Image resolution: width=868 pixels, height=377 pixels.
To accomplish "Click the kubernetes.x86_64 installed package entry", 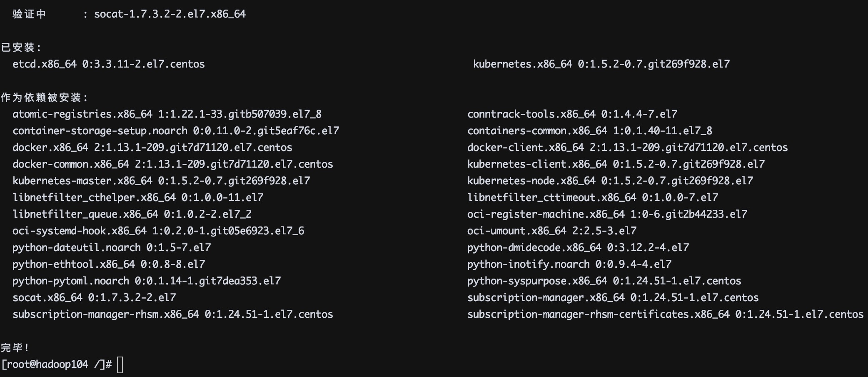I will pos(601,64).
